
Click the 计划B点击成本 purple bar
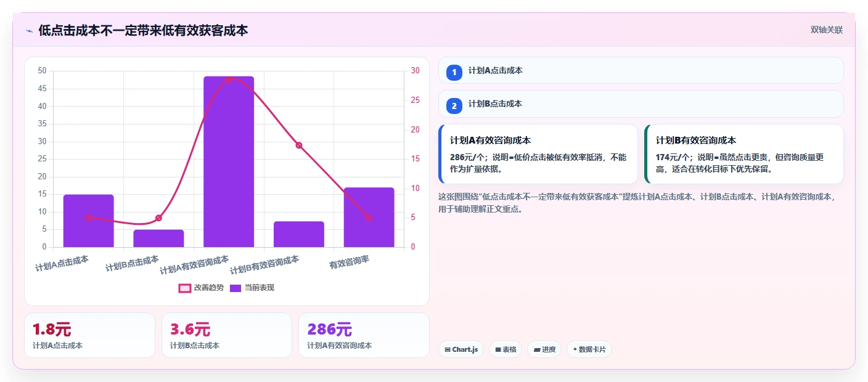coord(158,238)
